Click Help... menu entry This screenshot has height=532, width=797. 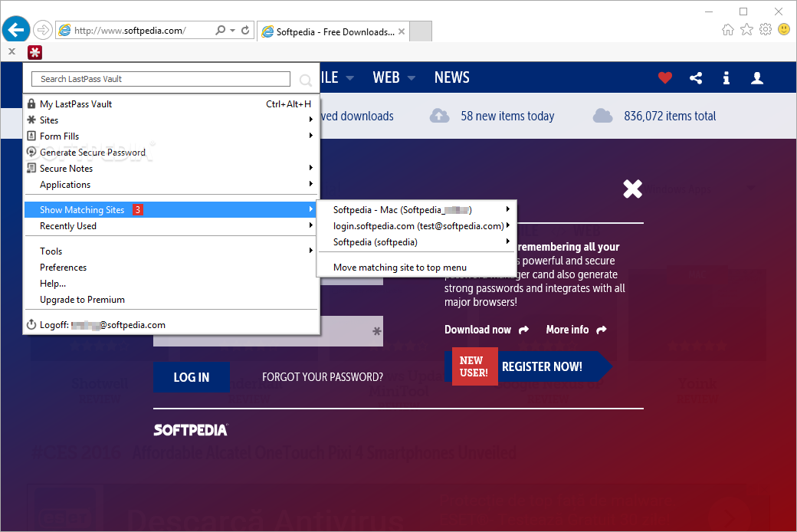[x=172, y=284]
